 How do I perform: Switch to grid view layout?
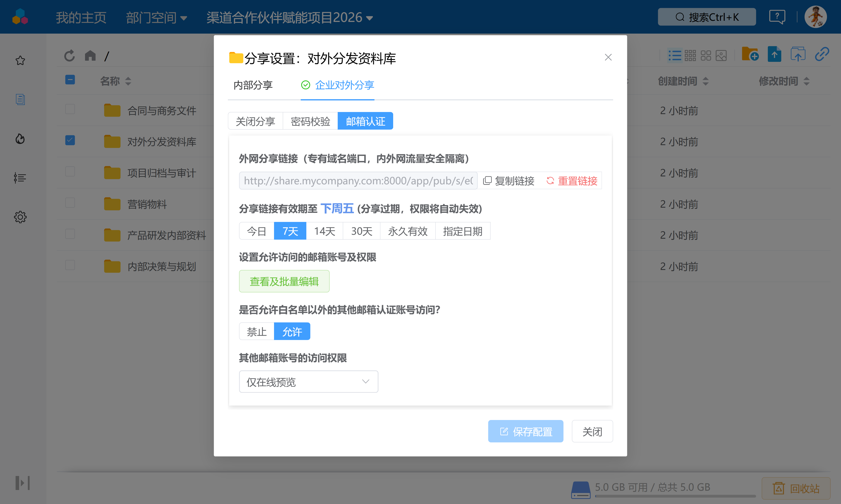tap(691, 55)
